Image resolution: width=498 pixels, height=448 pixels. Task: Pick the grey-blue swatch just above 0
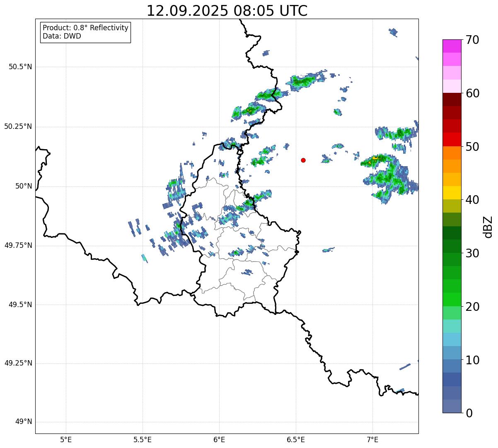pos(452,406)
